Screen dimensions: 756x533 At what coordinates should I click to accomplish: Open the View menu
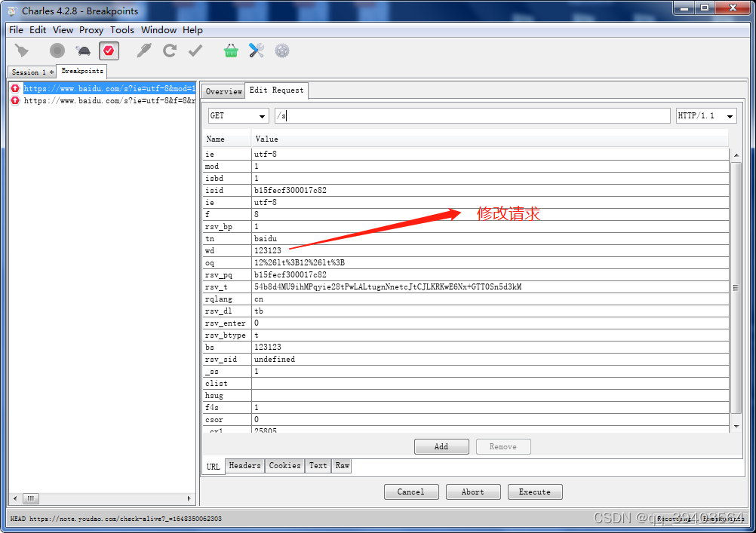coord(63,30)
